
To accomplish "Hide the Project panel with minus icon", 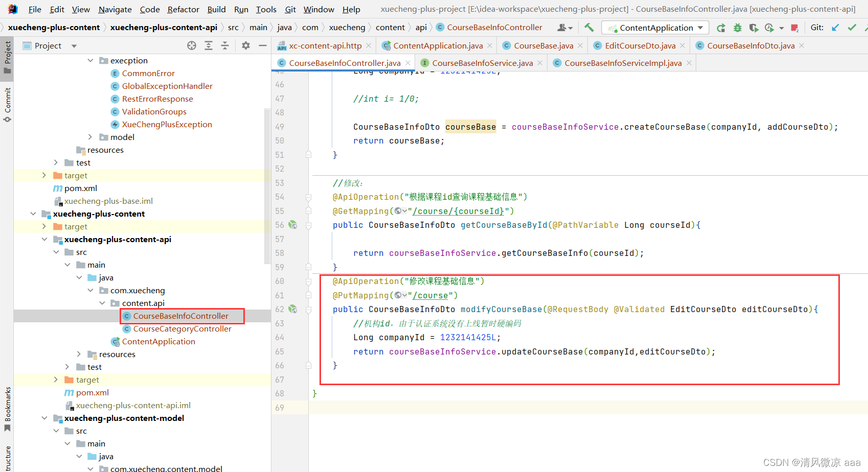I will (263, 45).
